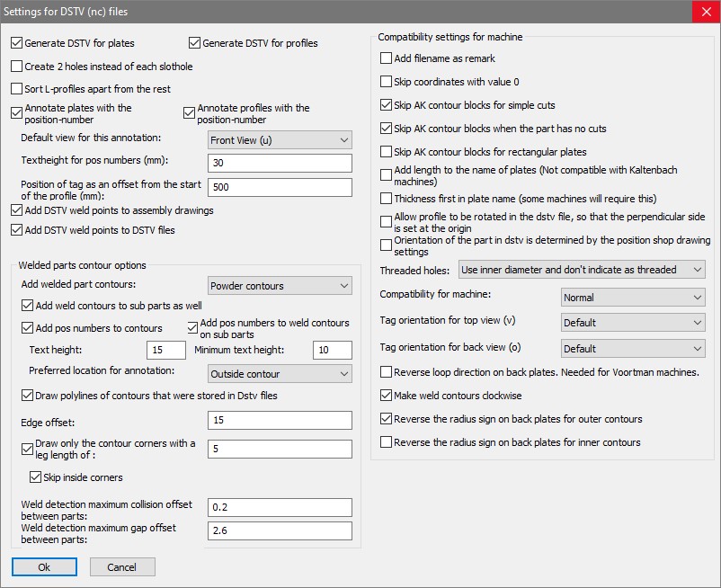Enable Thickness first in plate name
Screen dimensions: 721x588
point(386,199)
